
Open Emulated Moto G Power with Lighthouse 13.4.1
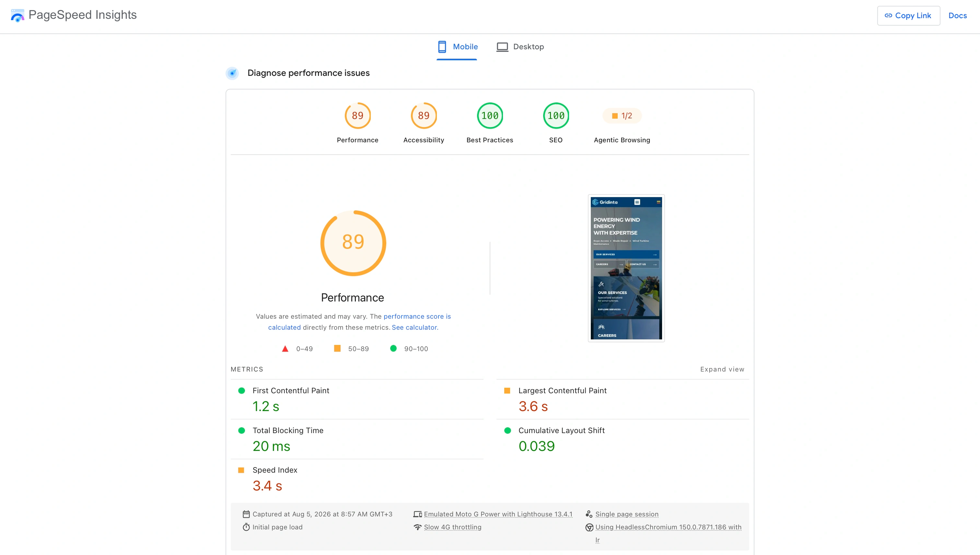tap(498, 514)
